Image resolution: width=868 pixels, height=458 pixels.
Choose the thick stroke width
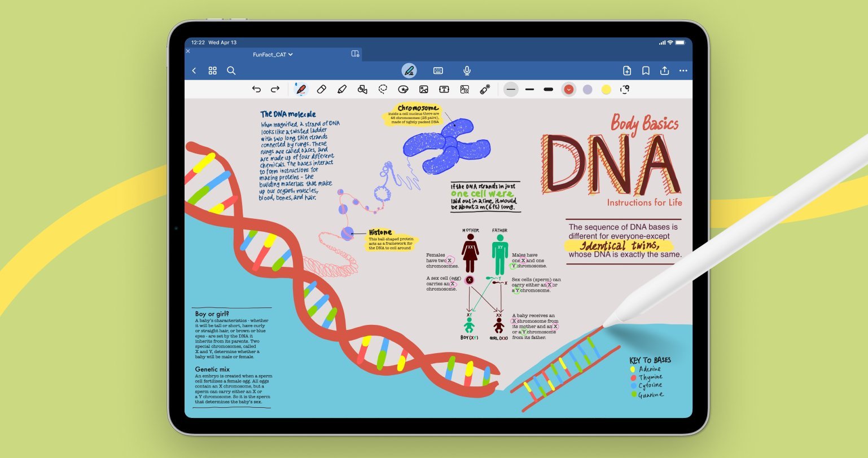(548, 89)
